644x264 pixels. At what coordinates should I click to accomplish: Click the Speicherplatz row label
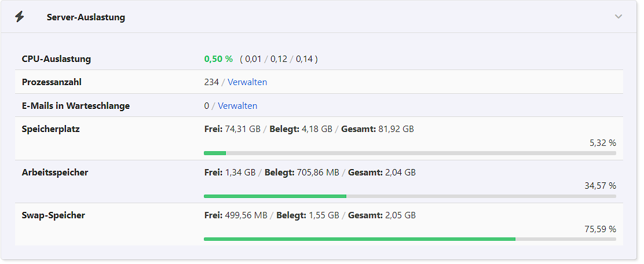tap(51, 129)
